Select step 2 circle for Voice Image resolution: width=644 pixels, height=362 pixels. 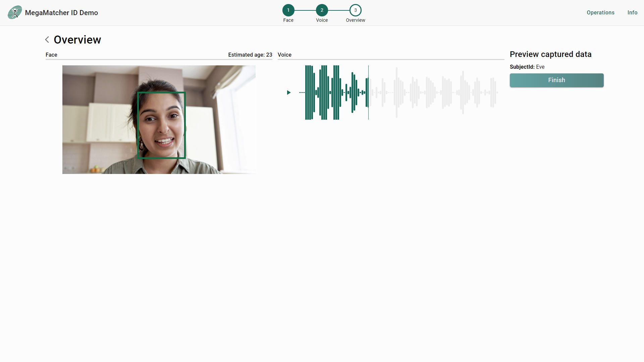tap(322, 10)
